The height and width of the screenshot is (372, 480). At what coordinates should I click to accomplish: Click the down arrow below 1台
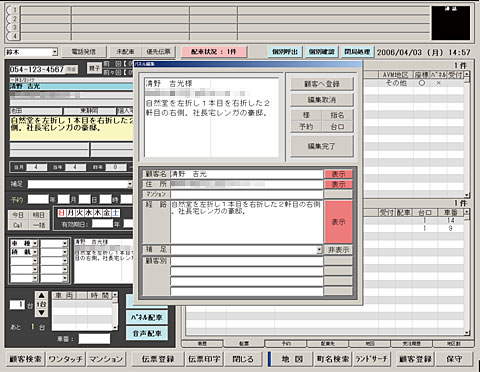click(x=41, y=312)
